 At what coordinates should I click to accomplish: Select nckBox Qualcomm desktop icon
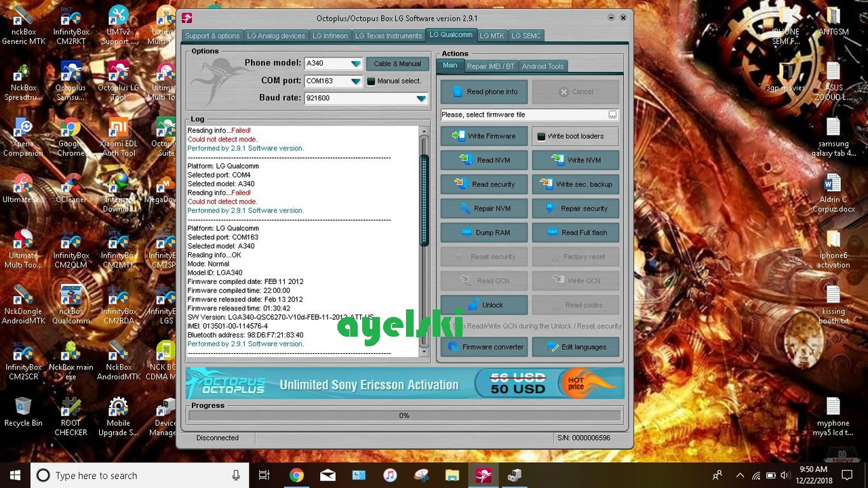[x=71, y=306]
